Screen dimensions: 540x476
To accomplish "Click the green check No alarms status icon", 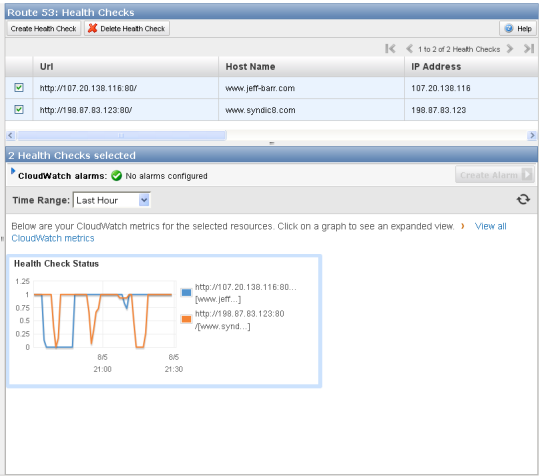I will point(116,176).
